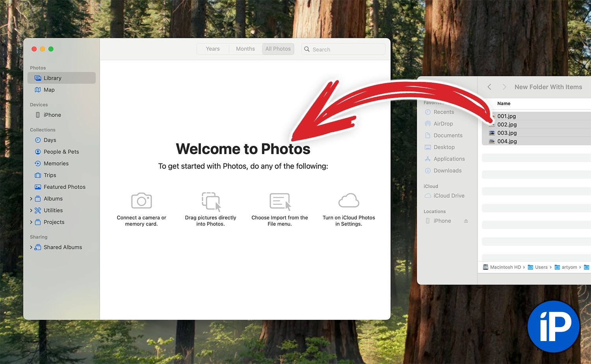This screenshot has width=591, height=364.
Task: Expand the Utilities section
Action: pos(31,210)
